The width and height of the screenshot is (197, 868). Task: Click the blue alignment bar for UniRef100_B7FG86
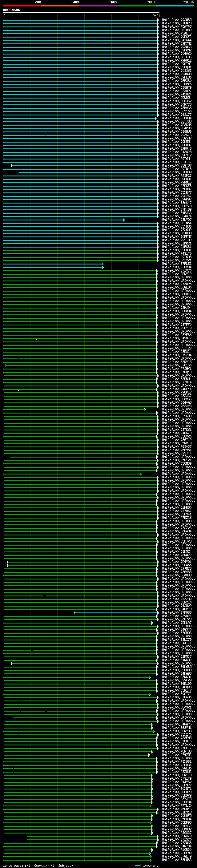point(116,612)
